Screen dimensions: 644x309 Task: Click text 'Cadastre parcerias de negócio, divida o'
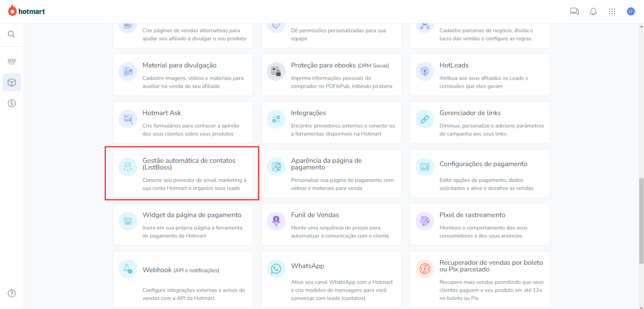click(x=486, y=31)
